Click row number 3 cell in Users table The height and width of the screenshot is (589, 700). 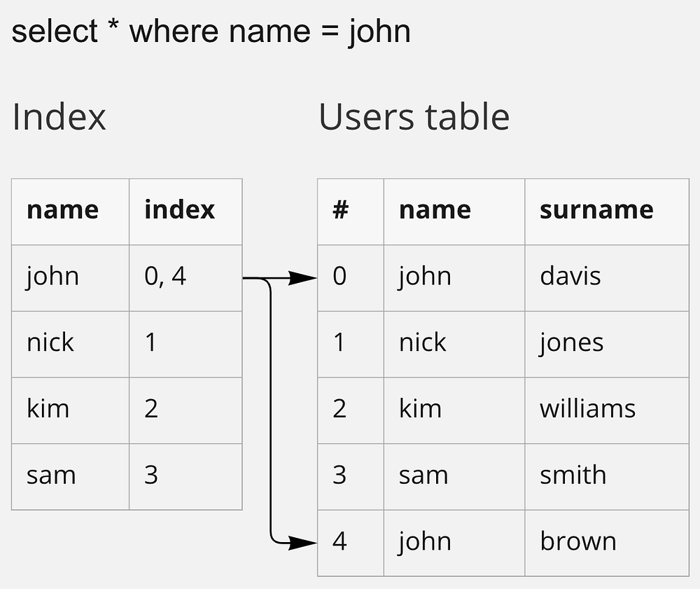point(350,476)
